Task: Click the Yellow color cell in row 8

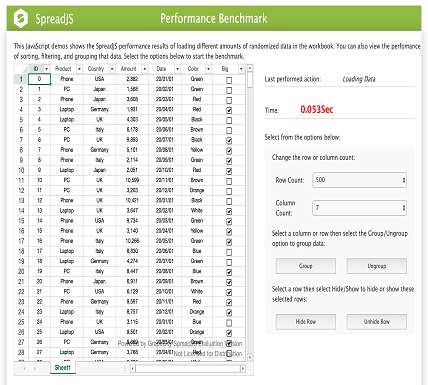Action: (197, 150)
